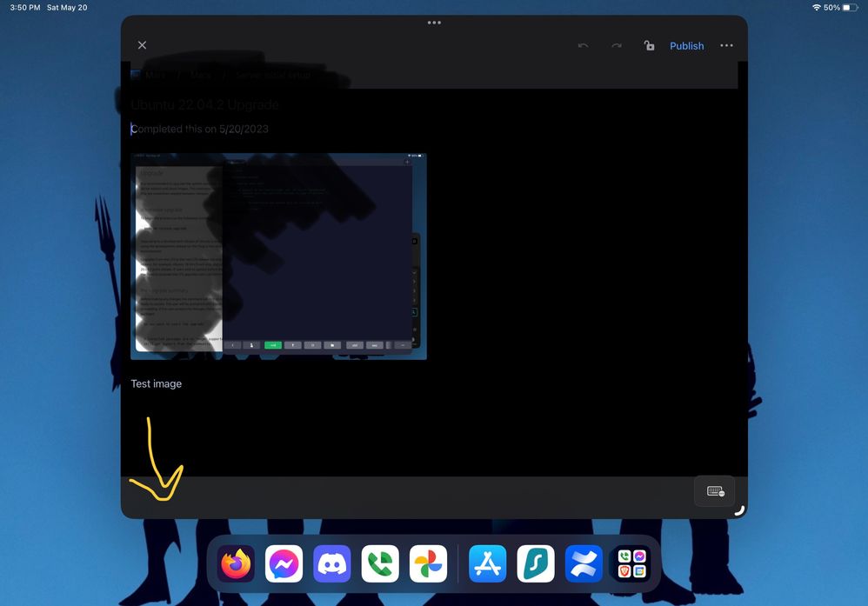Open Firefox from the dock

coord(236,563)
